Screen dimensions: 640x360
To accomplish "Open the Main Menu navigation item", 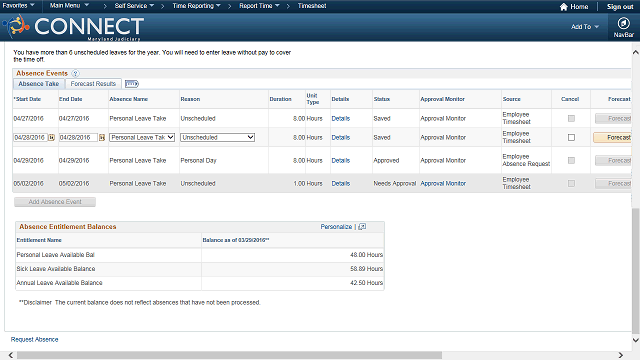I will pyautogui.click(x=69, y=6).
